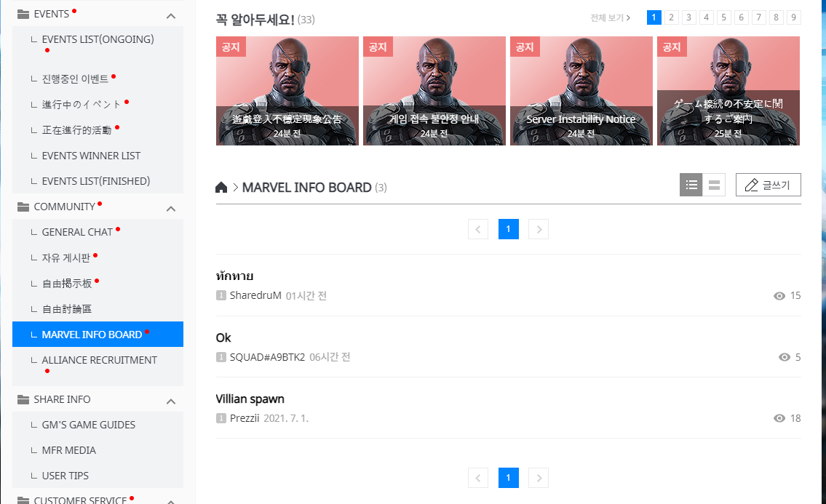Click views eye icon on Villian spawn post
Image resolution: width=826 pixels, height=504 pixels.
[779, 418]
